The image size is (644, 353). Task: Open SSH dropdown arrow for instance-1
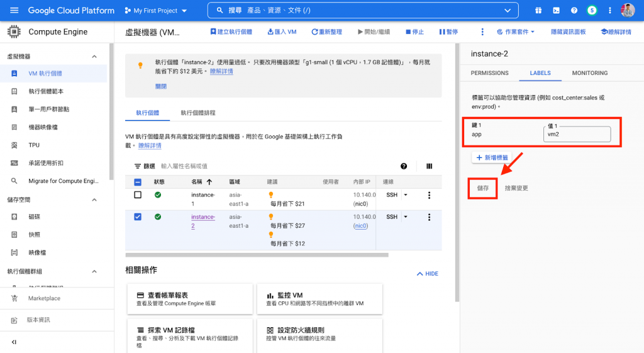coord(406,195)
